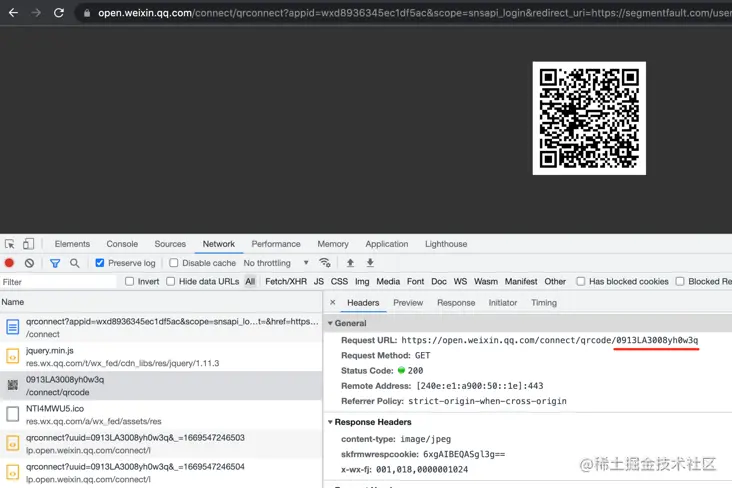The image size is (732, 488).
Task: Filter requests by Wasm
Action: [x=486, y=281]
